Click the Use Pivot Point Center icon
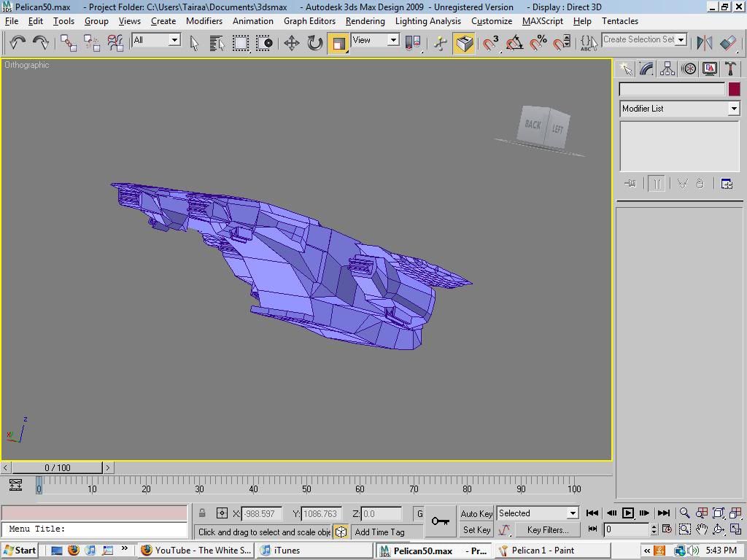747x560 pixels. point(413,43)
